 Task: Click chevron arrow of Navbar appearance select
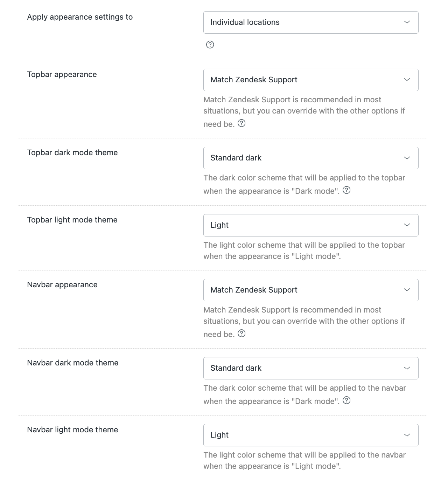(x=407, y=290)
